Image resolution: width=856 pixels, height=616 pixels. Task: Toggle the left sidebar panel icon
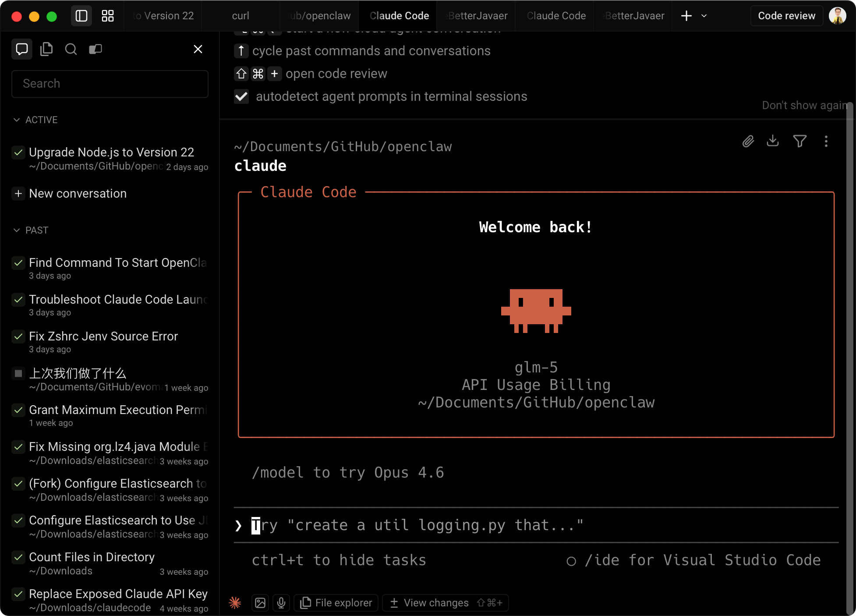(81, 16)
